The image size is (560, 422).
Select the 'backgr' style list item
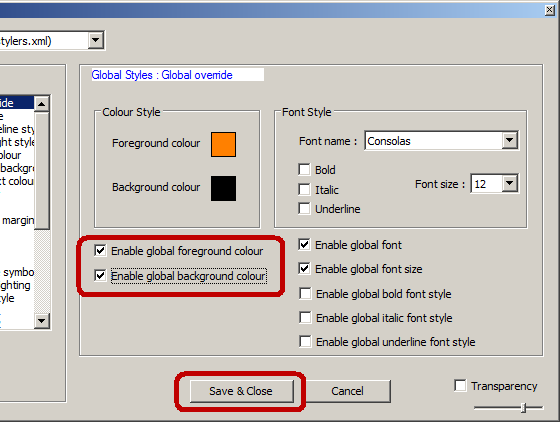[x=17, y=168]
